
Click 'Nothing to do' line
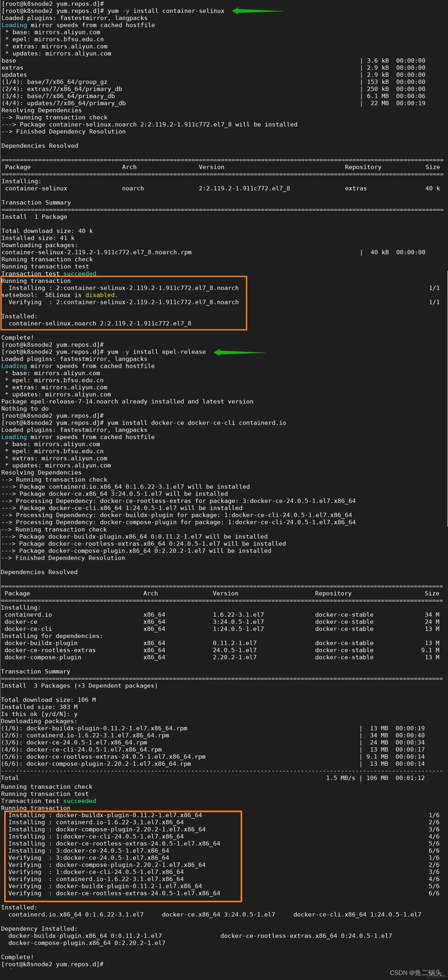(25, 409)
